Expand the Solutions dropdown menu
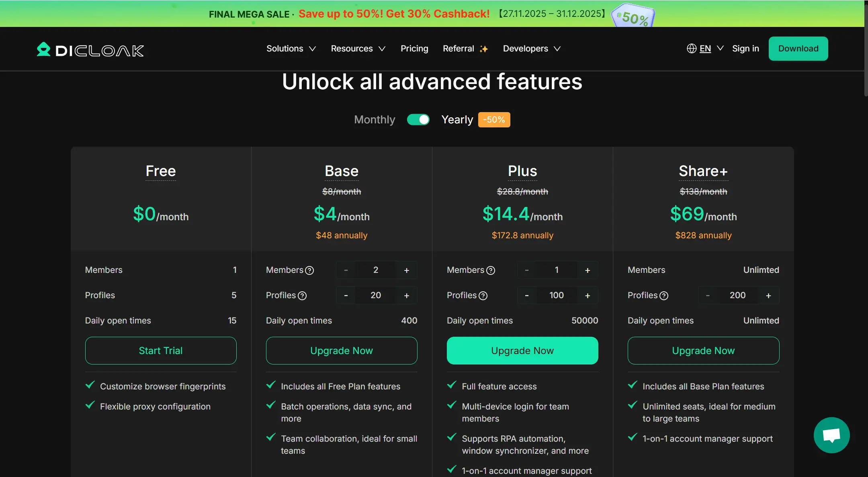The image size is (868, 477). tap(291, 49)
